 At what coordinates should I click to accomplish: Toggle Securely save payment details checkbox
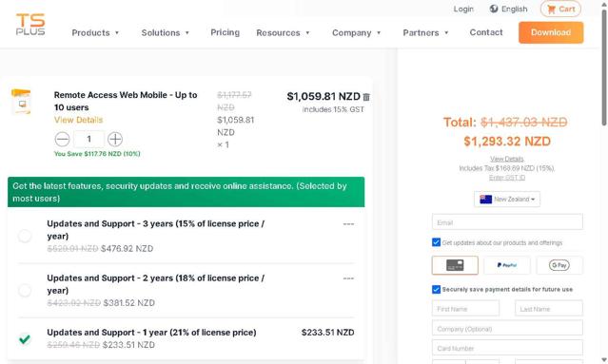(436, 289)
